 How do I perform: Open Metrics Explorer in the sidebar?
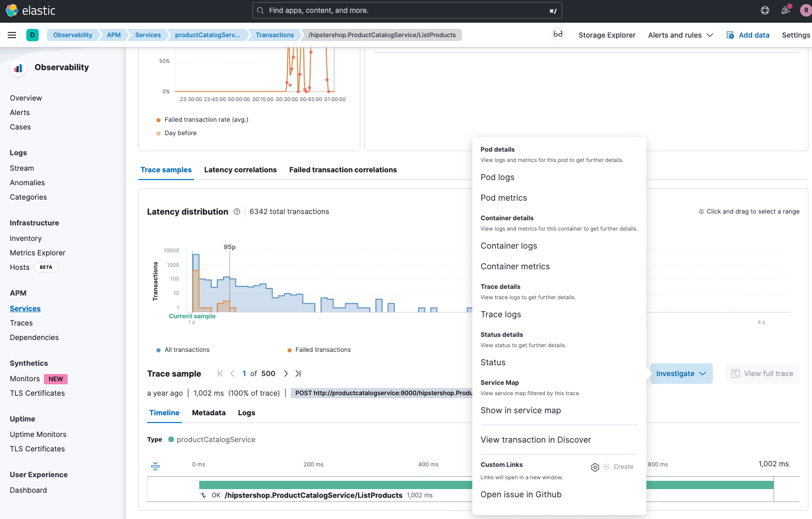tap(38, 253)
